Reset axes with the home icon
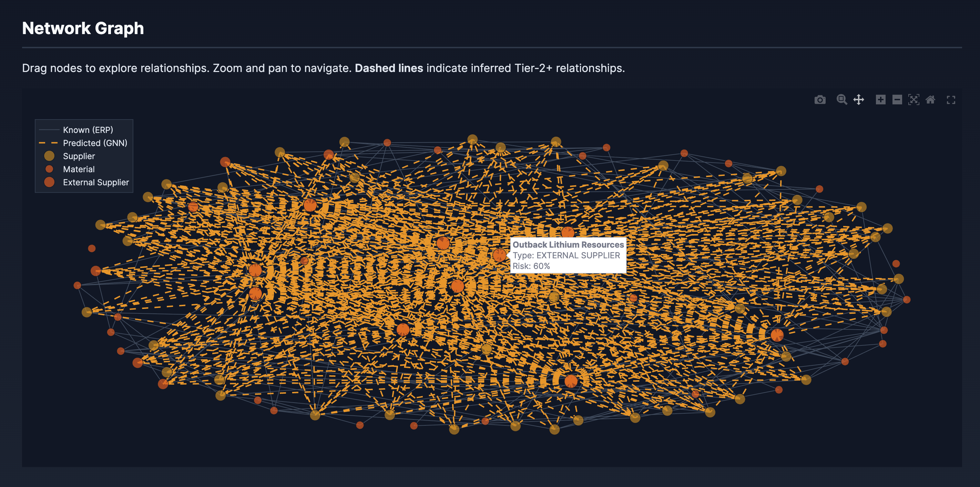 [930, 100]
